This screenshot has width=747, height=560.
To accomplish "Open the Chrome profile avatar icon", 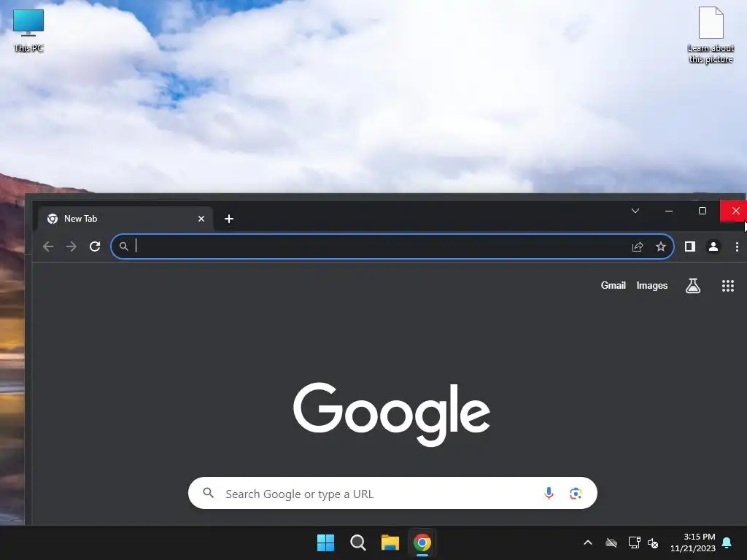I will tap(713, 246).
